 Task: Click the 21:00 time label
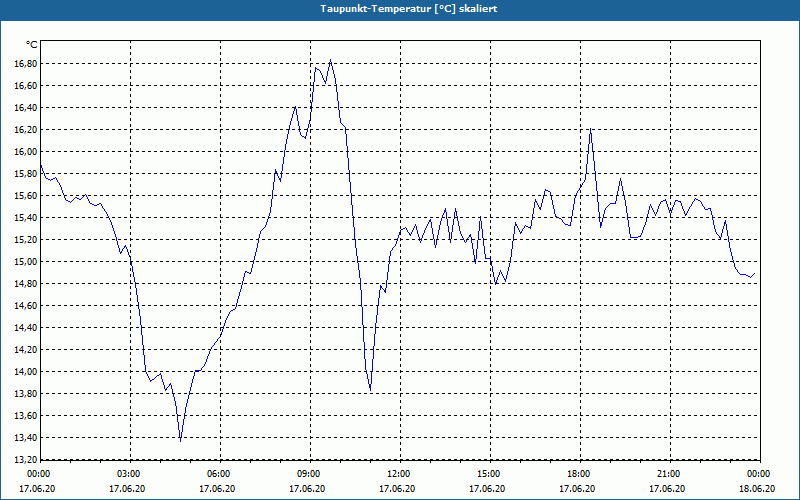click(670, 474)
